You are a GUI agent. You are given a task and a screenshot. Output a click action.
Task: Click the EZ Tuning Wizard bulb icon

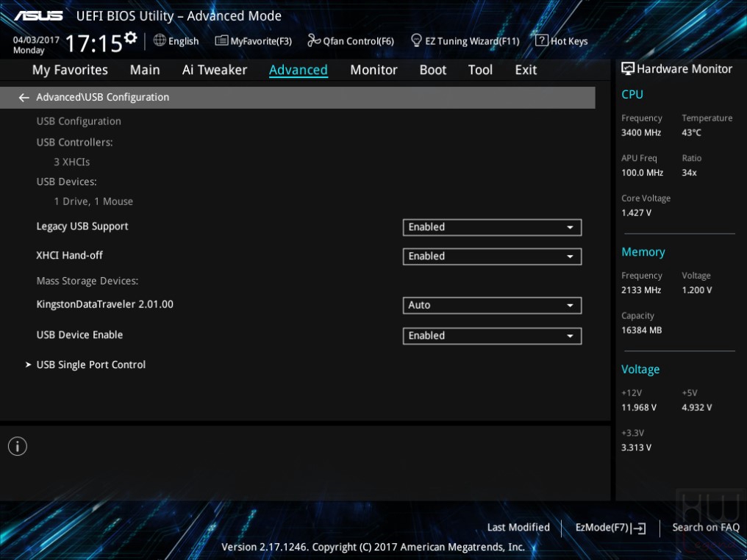tap(416, 40)
